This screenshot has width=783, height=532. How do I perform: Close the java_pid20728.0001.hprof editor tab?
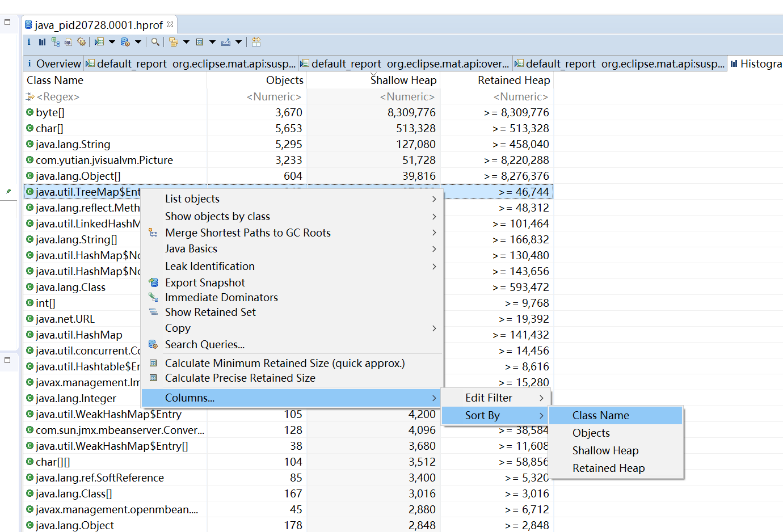tap(170, 25)
